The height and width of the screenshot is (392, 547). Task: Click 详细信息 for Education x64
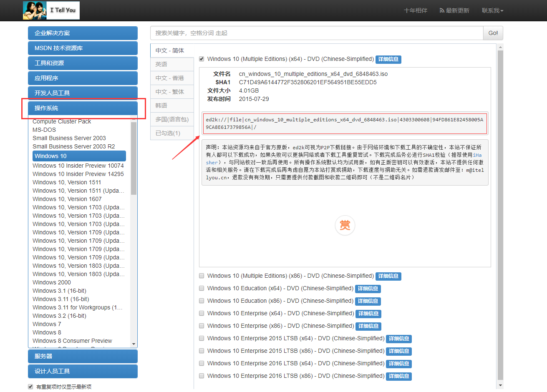pos(368,289)
